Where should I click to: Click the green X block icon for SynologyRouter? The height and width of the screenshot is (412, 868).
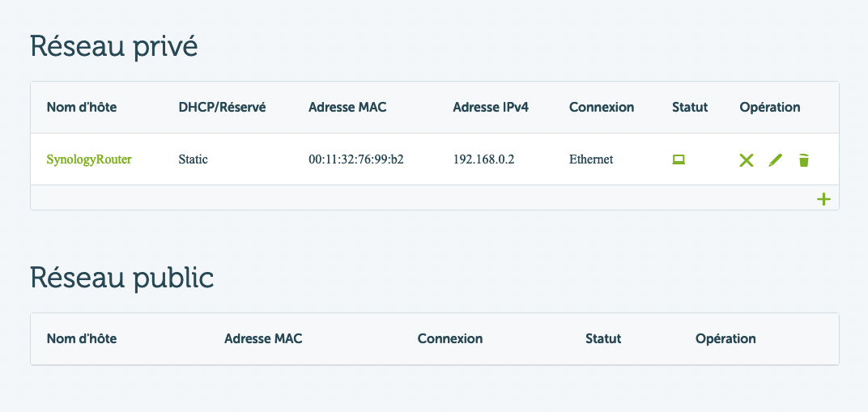pos(747,160)
